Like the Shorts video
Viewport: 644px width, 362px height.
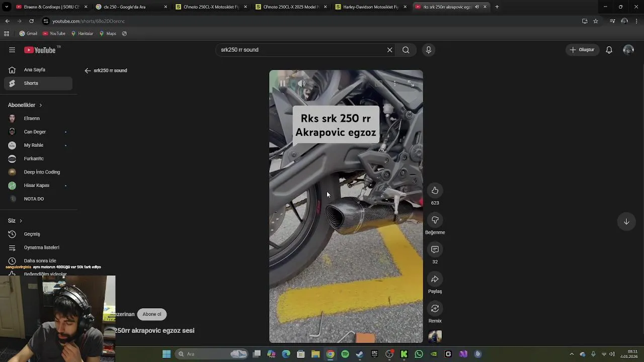tap(435, 191)
